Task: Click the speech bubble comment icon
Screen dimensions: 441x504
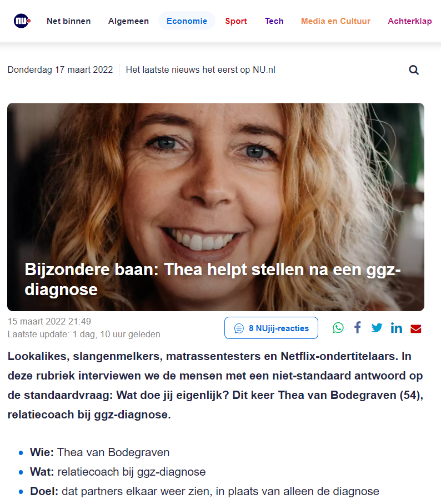Action: tap(239, 328)
